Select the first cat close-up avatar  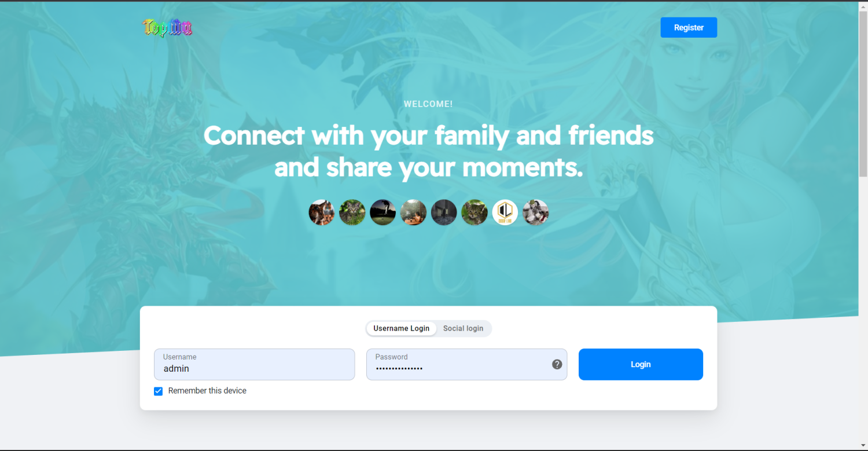(x=322, y=212)
